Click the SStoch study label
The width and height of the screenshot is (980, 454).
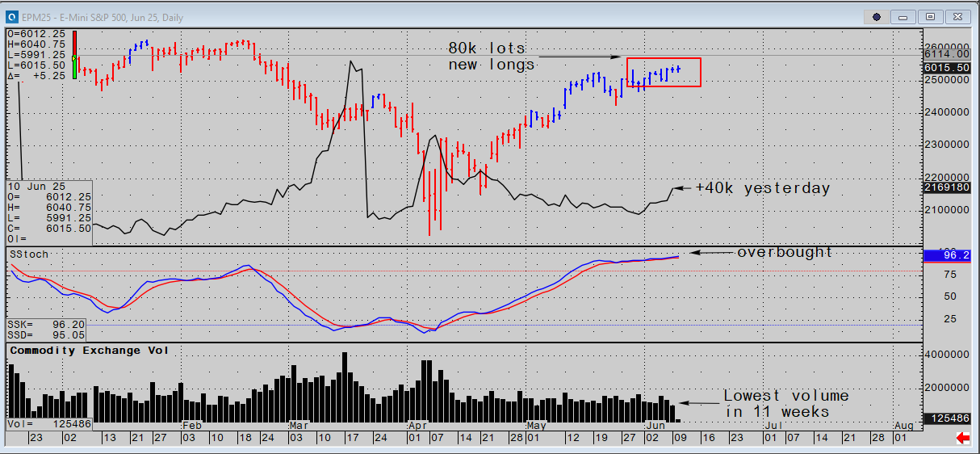click(29, 254)
